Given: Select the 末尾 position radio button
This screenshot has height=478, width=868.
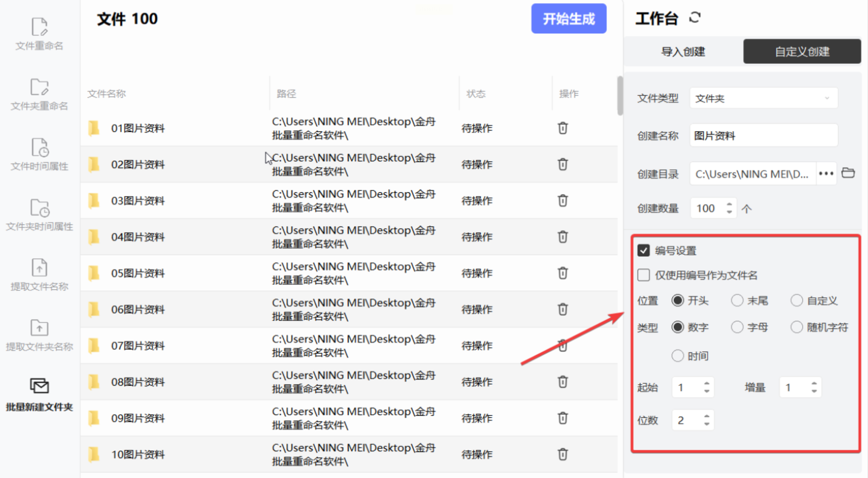Looking at the screenshot, I should click(737, 300).
